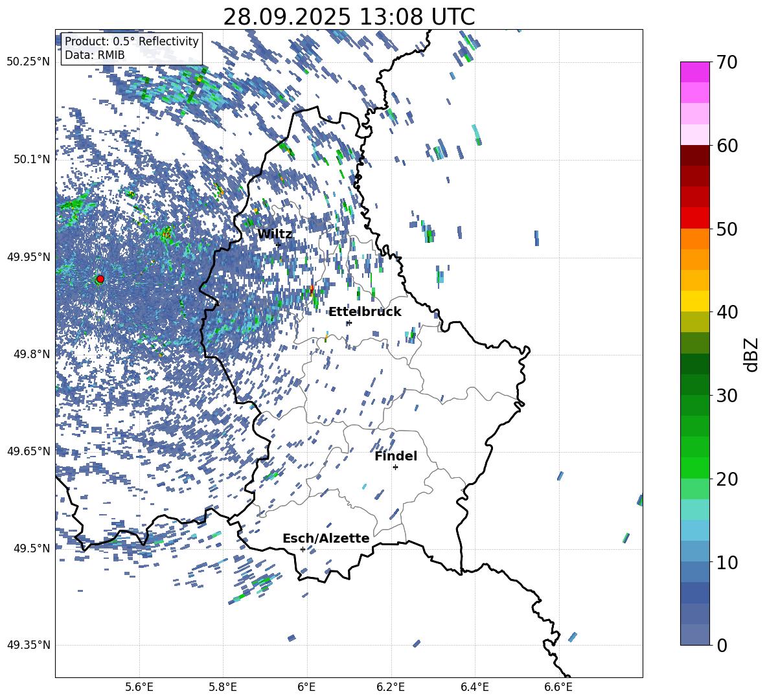Click the magenta swatch atop the colorbar

(x=695, y=72)
